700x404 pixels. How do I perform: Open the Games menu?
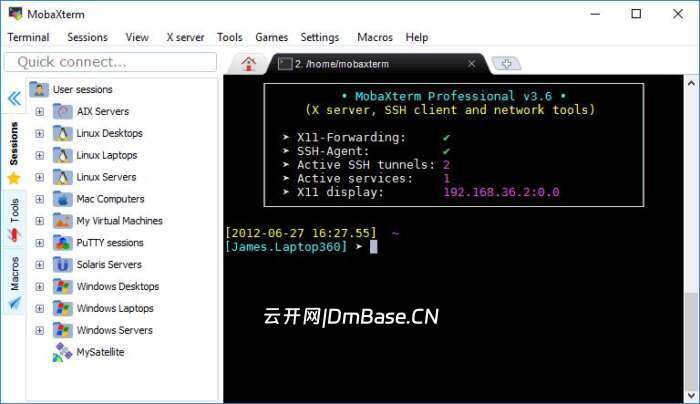coord(271,37)
